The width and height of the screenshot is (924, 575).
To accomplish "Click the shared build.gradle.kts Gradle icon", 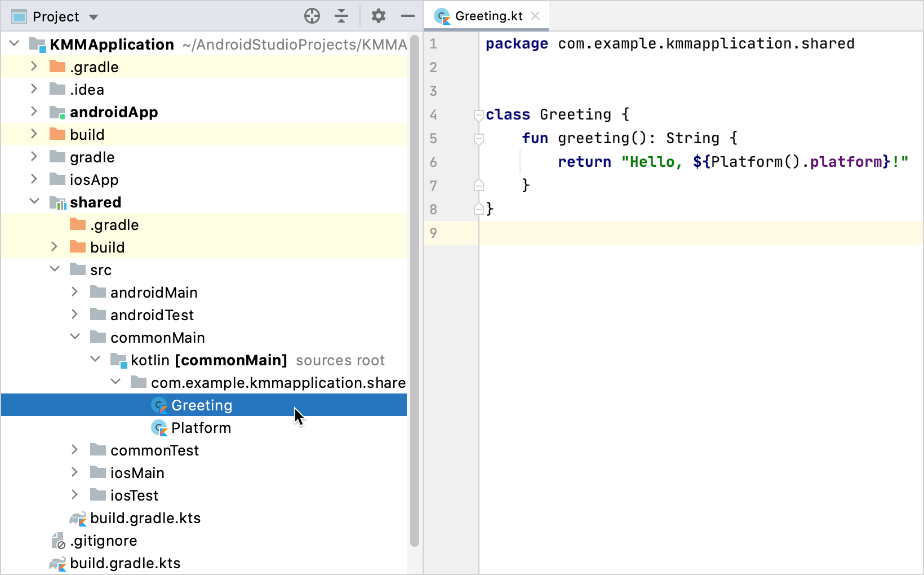I will tap(78, 518).
